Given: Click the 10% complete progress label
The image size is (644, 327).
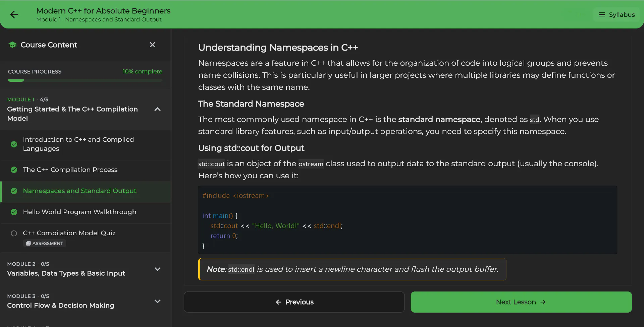Looking at the screenshot, I should 142,71.
